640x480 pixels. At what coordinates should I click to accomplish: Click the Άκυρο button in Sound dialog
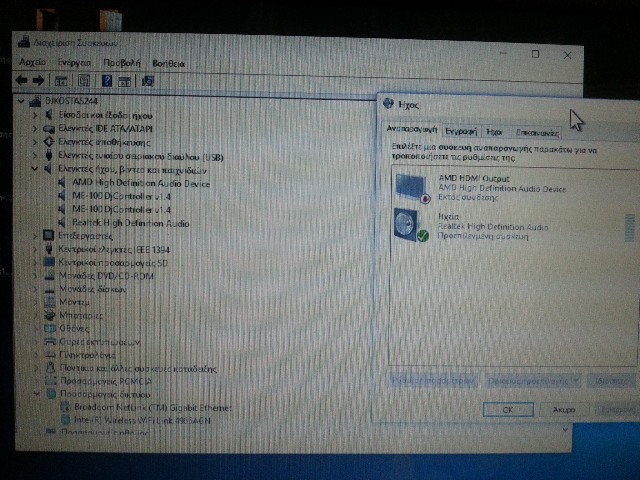pyautogui.click(x=563, y=410)
